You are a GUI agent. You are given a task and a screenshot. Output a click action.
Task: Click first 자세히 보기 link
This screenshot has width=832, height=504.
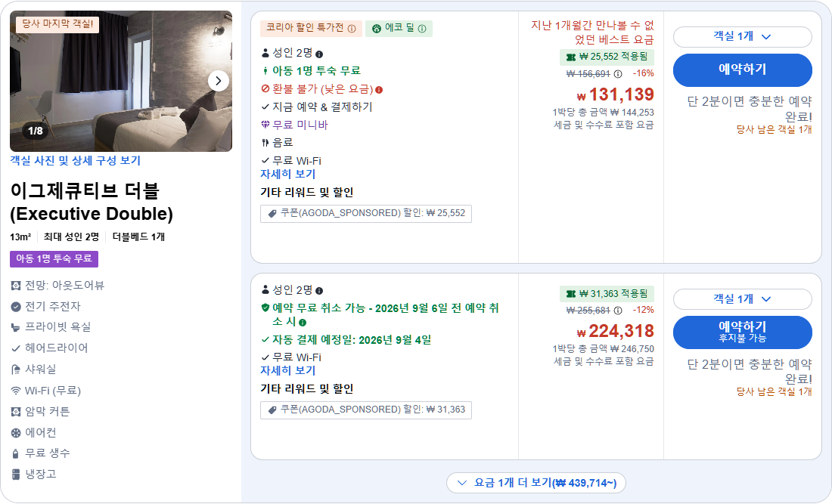coord(287,174)
